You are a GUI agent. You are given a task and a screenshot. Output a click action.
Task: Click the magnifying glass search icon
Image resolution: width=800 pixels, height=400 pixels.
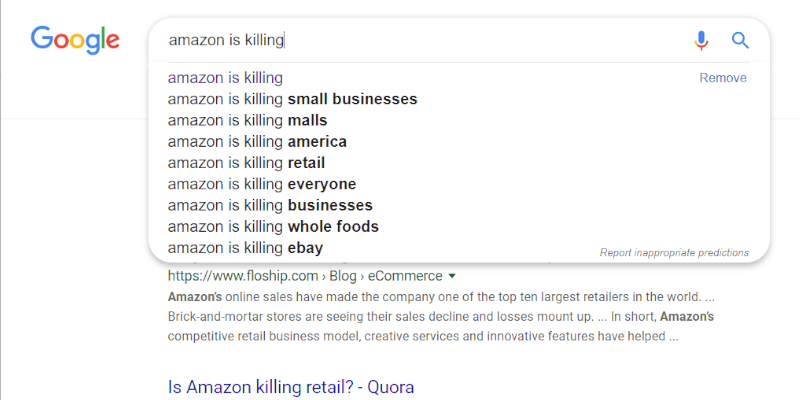pyautogui.click(x=740, y=40)
